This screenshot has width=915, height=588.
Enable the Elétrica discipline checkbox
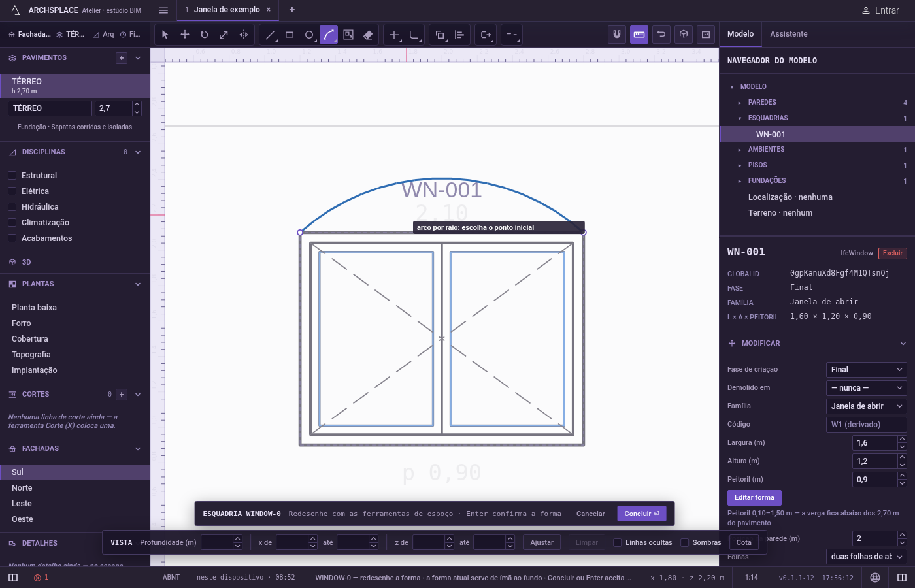(x=12, y=191)
